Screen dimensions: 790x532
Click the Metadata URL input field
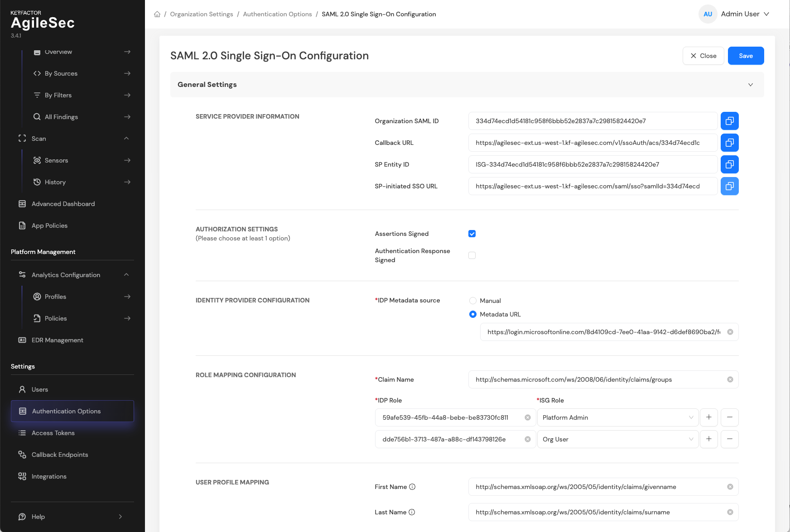[609, 332]
